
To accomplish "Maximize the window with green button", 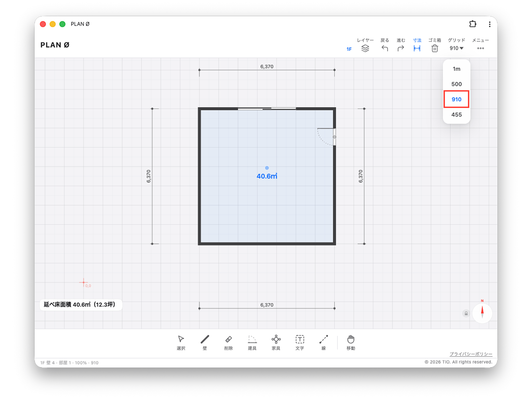I will pyautogui.click(x=63, y=24).
